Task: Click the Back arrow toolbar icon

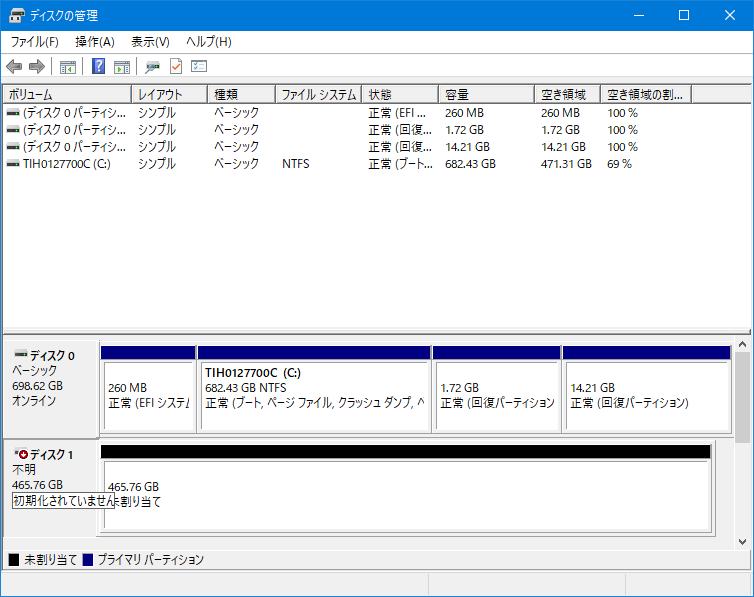Action: tap(14, 66)
